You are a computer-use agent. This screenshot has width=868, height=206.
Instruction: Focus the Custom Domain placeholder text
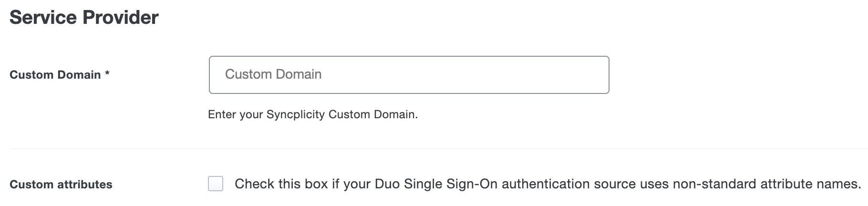[x=273, y=74]
